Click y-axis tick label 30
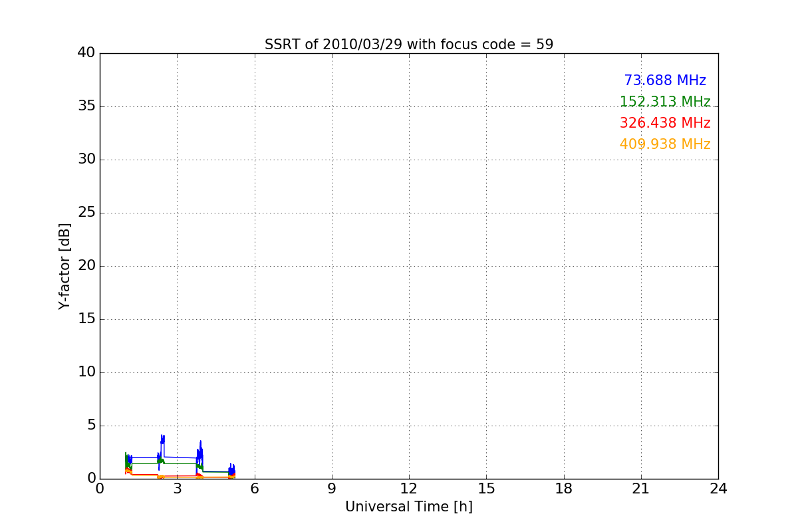 (86, 160)
